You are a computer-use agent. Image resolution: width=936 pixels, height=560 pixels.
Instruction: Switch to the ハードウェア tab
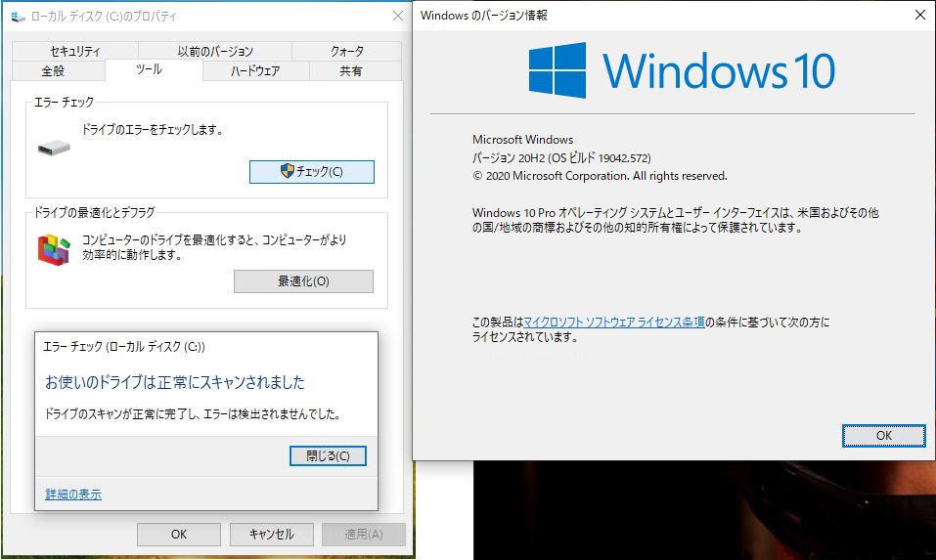[255, 71]
